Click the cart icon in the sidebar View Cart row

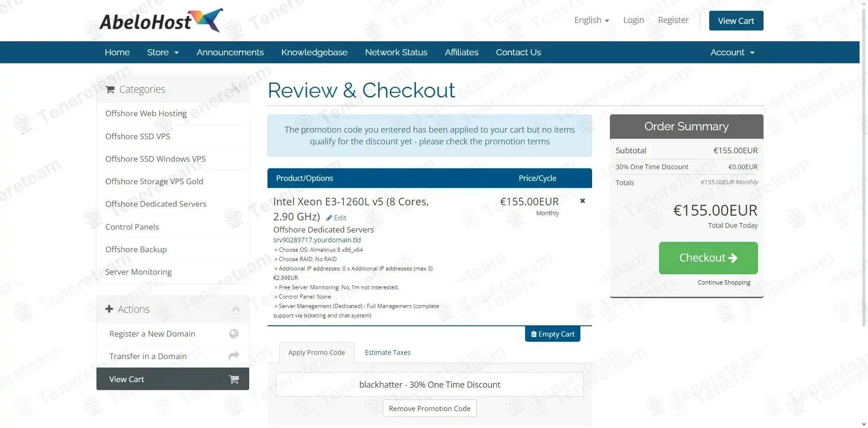[234, 379]
